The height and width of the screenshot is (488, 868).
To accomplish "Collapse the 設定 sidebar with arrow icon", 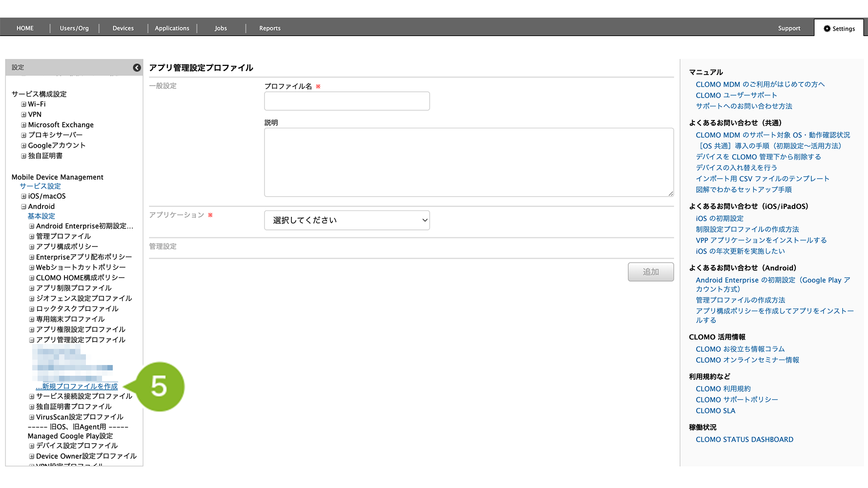I will coord(137,68).
